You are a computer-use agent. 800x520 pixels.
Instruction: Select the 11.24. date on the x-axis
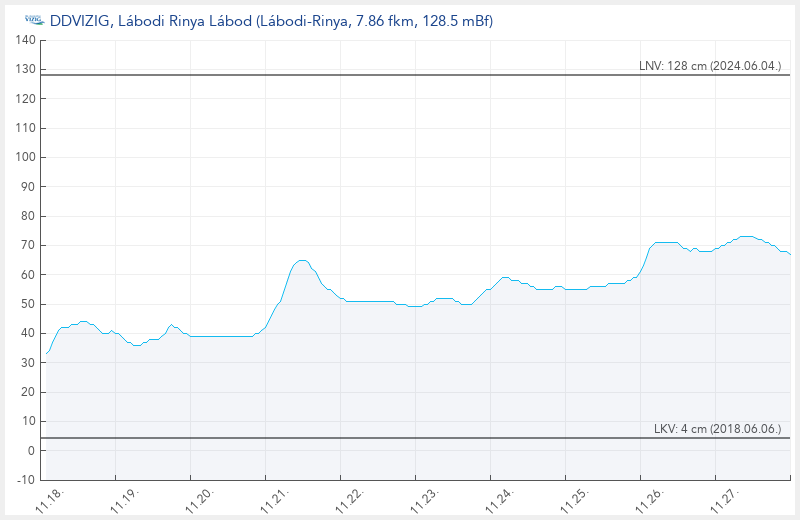[x=500, y=500]
